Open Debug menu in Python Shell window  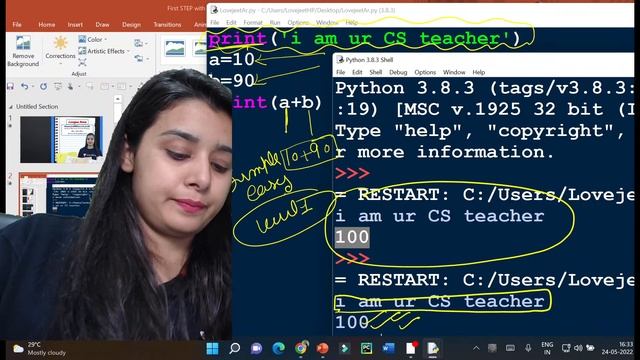coord(398,72)
